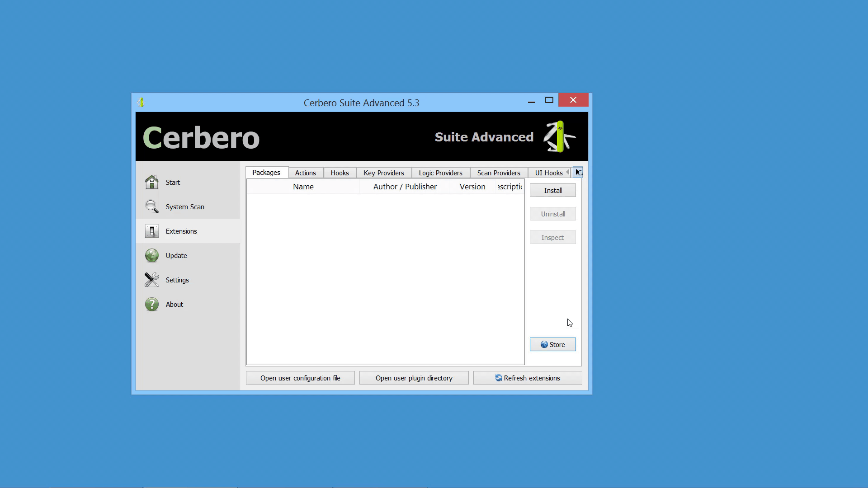Switch to the Actions tab
The width and height of the screenshot is (868, 488).
click(x=305, y=172)
